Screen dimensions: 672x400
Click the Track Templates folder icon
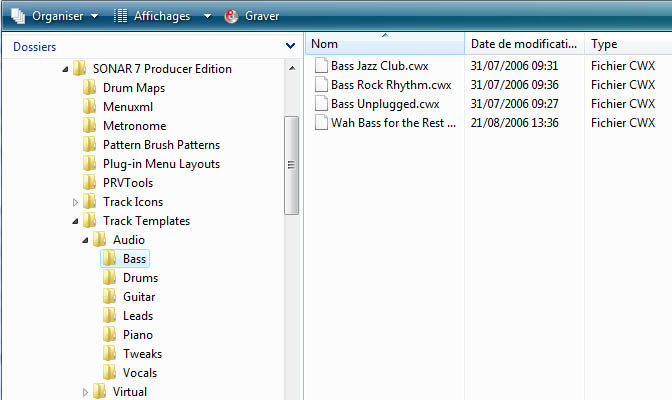[x=90, y=220]
